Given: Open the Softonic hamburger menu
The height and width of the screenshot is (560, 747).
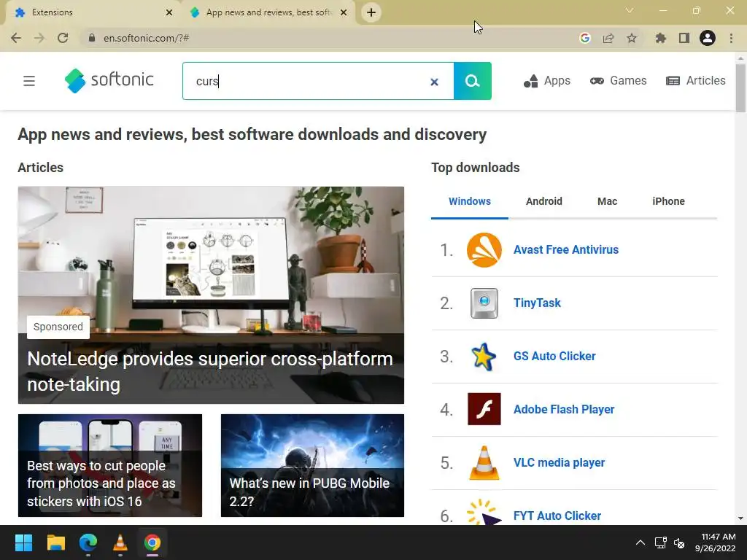Looking at the screenshot, I should pyautogui.click(x=29, y=81).
